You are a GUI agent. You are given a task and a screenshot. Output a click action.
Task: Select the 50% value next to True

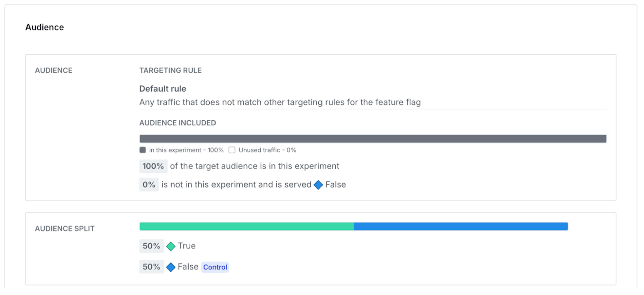coord(151,246)
